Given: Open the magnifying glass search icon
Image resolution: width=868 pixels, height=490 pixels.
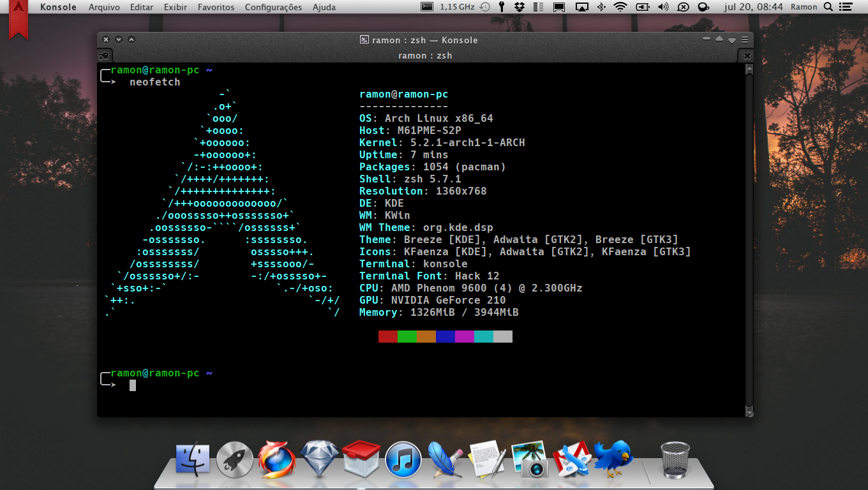Looking at the screenshot, I should tap(828, 7).
